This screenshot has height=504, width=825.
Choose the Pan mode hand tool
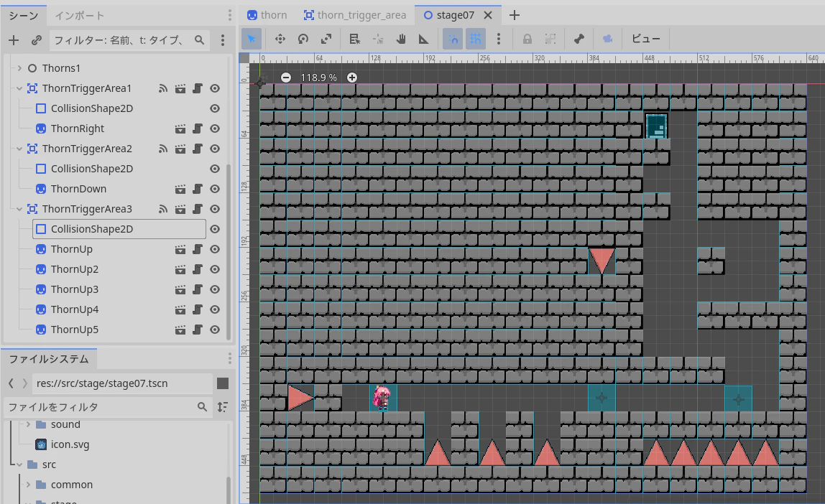click(x=401, y=39)
